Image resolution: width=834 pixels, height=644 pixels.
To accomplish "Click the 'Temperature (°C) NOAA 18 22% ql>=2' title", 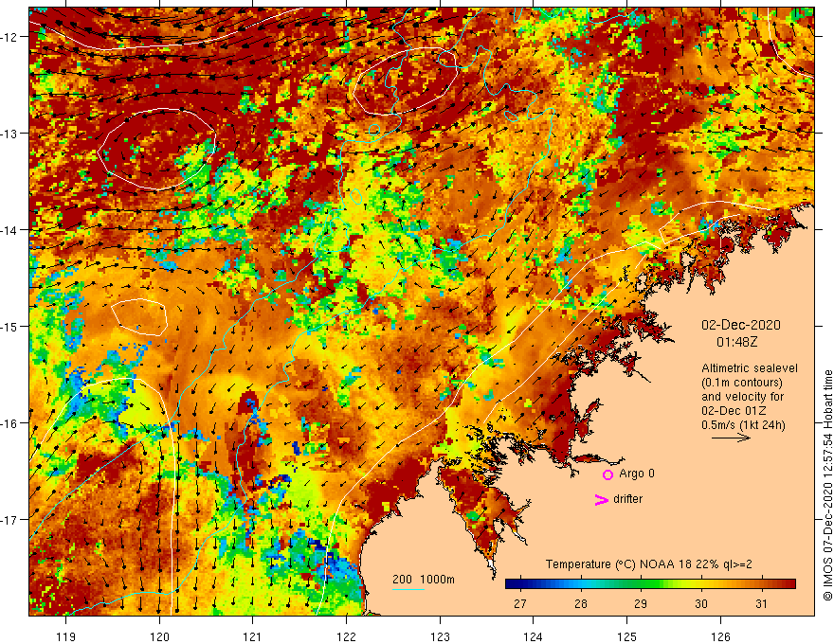I will click(649, 564).
